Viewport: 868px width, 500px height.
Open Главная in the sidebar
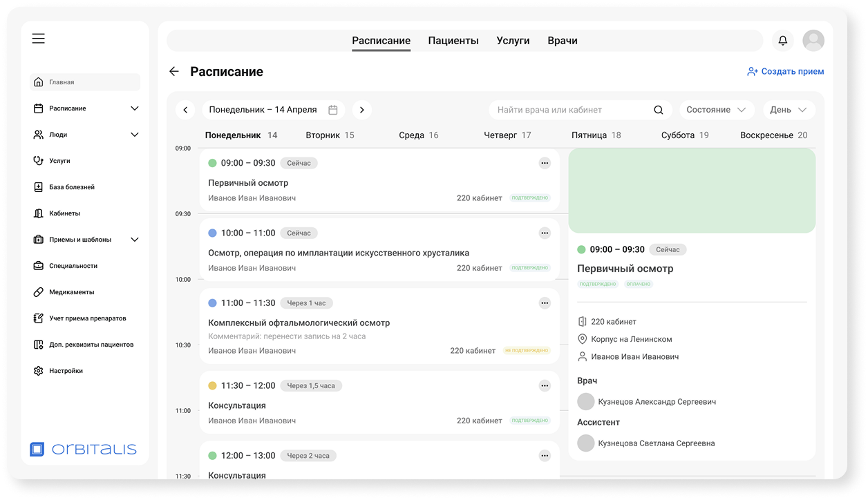click(85, 82)
